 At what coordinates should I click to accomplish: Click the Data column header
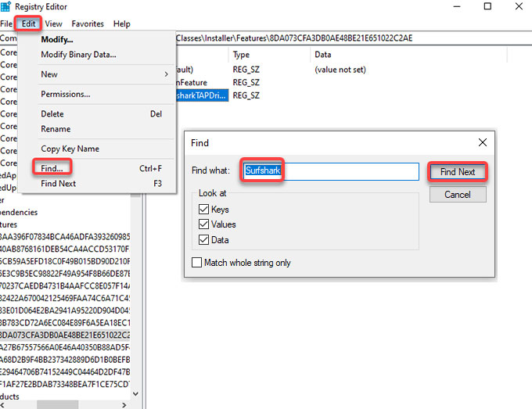click(409, 55)
